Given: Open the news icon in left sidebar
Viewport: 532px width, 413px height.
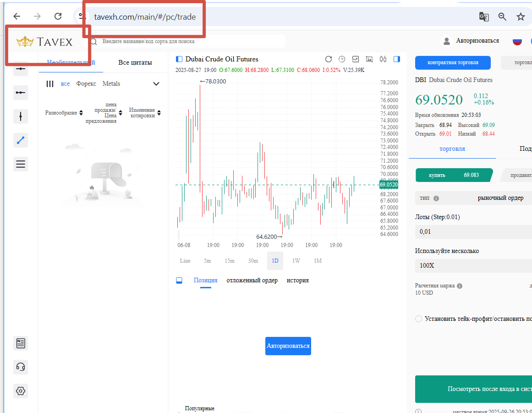Looking at the screenshot, I should click(x=20, y=343).
